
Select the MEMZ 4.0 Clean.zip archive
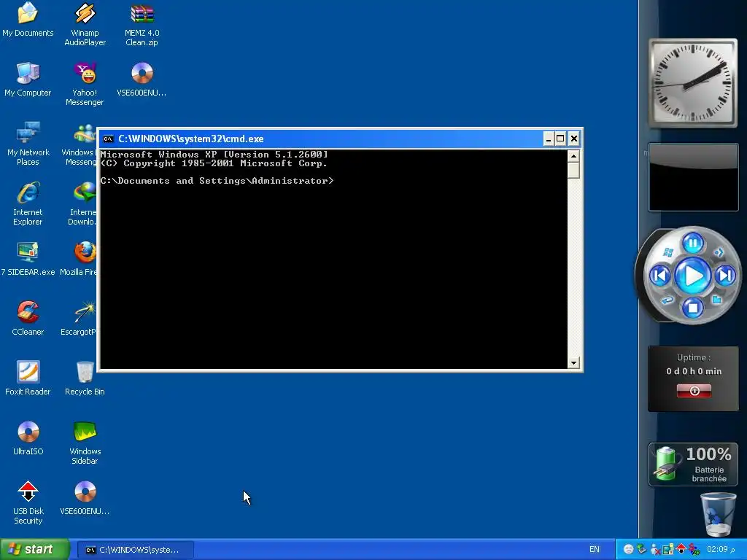[x=142, y=24]
